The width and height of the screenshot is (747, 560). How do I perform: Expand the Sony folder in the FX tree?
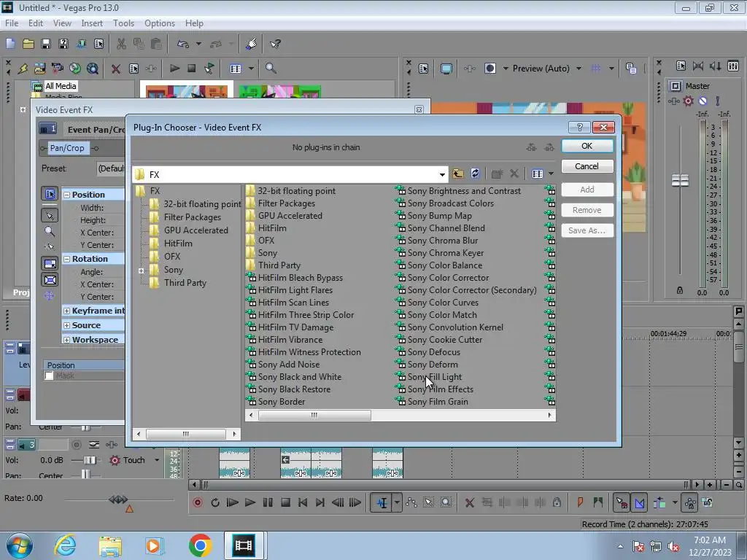141,271
